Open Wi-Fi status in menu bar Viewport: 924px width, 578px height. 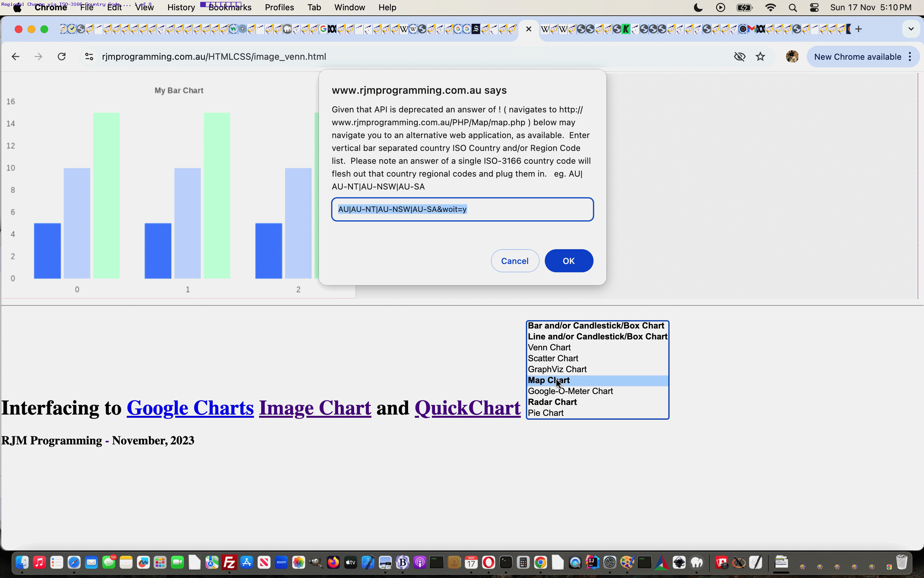tap(771, 7)
